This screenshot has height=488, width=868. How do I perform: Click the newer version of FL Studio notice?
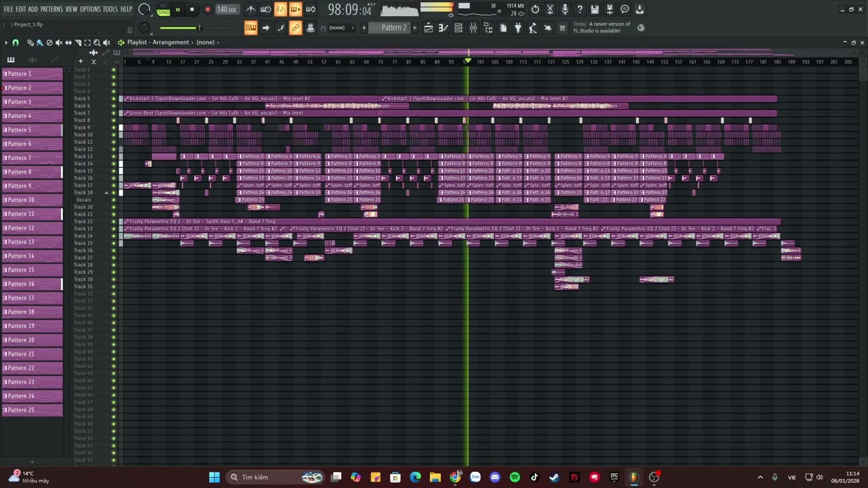(602, 28)
